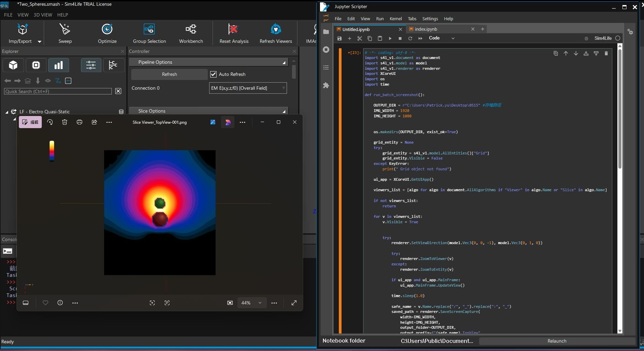Click the Refresh Viewers icon
644x351 pixels.
[x=276, y=29]
